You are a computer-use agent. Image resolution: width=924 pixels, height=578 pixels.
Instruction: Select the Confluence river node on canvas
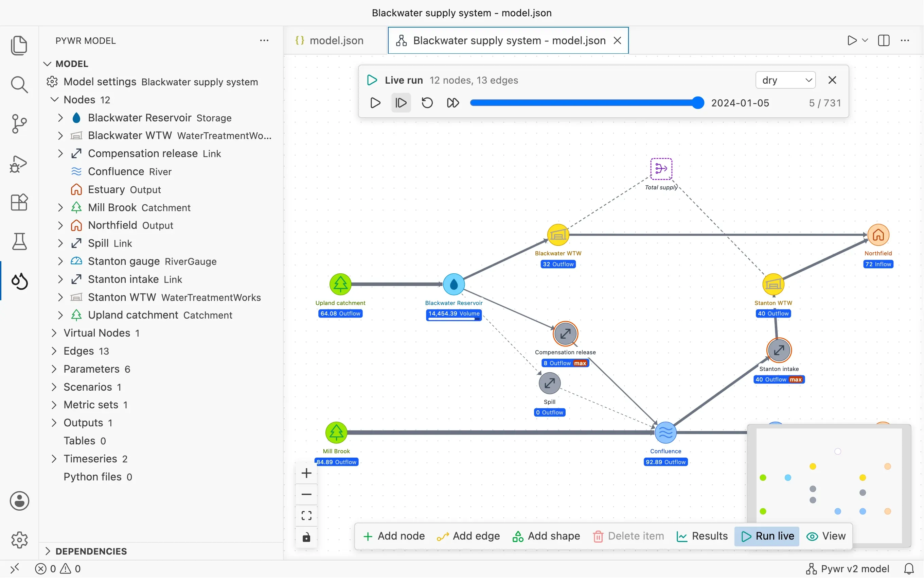coord(665,432)
